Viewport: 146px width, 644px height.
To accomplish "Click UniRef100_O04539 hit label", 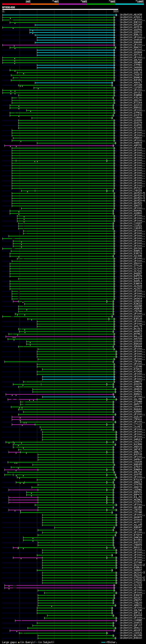I will coord(131,40).
